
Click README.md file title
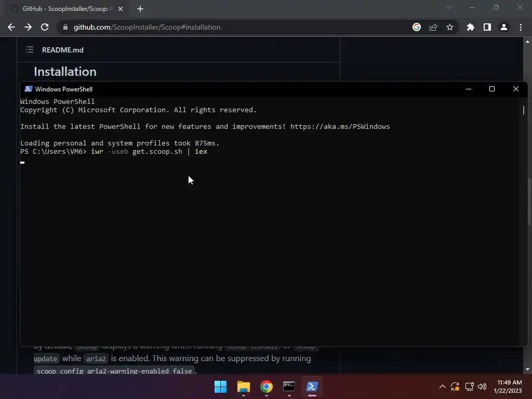point(63,50)
